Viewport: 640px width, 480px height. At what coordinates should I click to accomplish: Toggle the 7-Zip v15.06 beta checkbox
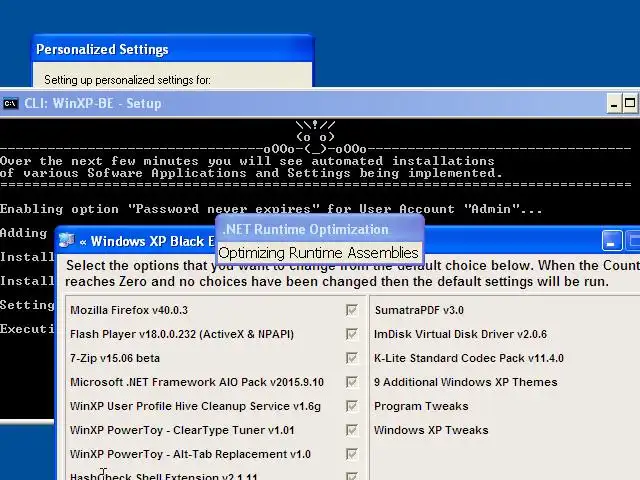click(x=352, y=358)
